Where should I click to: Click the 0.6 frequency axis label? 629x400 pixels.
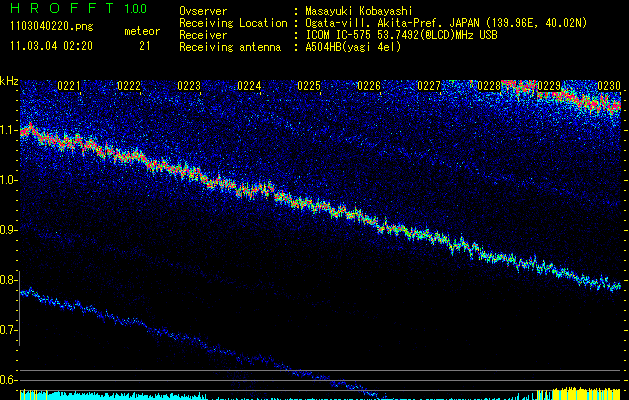pos(9,380)
